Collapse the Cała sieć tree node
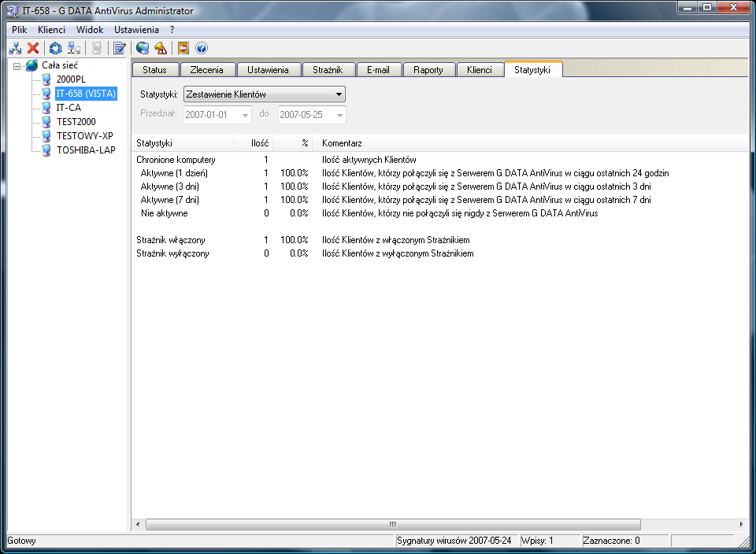The width and height of the screenshot is (756, 554). [17, 66]
